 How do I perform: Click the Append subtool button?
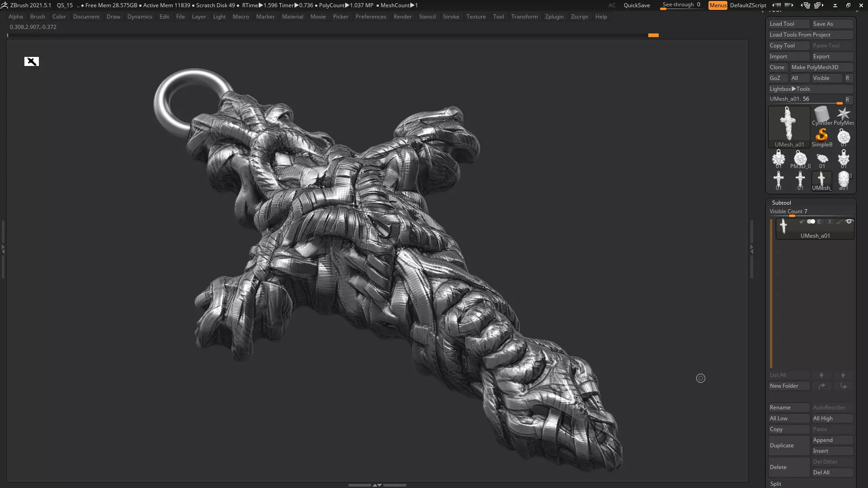832,440
